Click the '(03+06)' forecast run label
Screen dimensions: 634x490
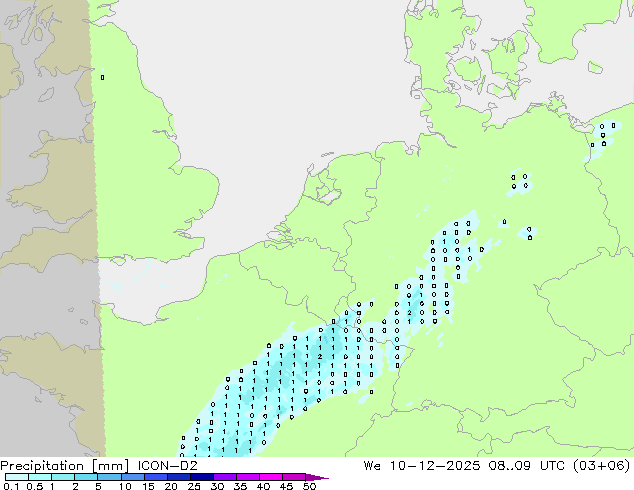coord(601,466)
